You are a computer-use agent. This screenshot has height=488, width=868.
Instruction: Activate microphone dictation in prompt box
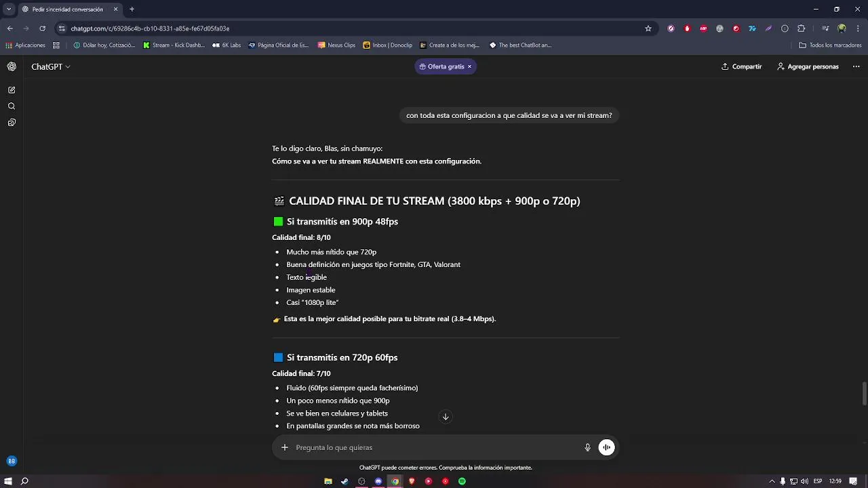coord(588,447)
